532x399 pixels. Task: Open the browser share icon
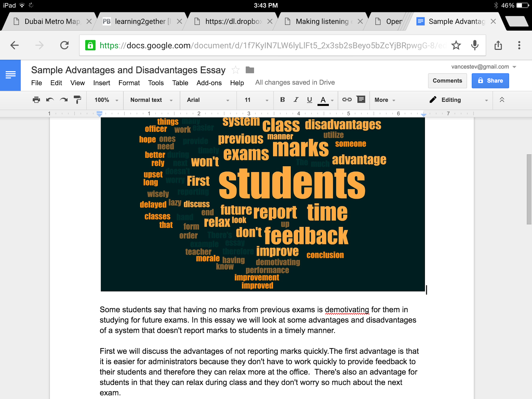tap(498, 45)
